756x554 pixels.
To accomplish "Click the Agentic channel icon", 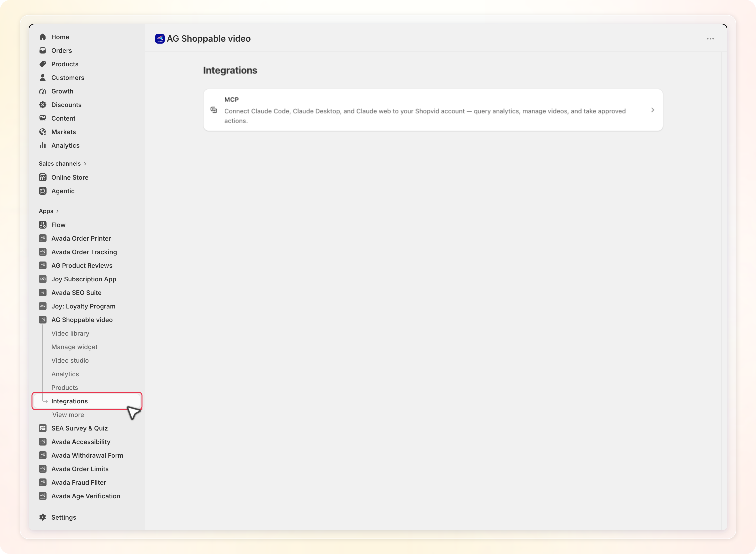I will (x=43, y=191).
